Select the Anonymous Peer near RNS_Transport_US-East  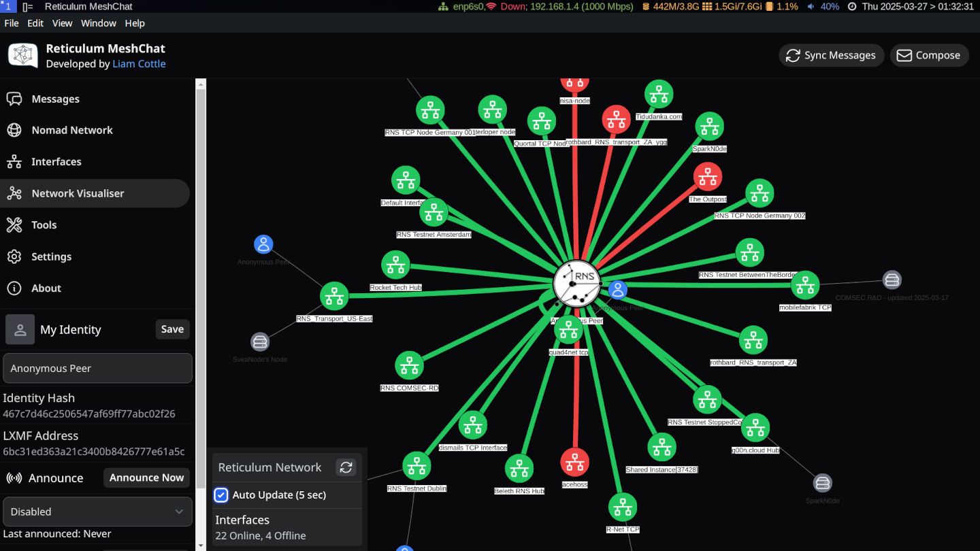point(263,244)
